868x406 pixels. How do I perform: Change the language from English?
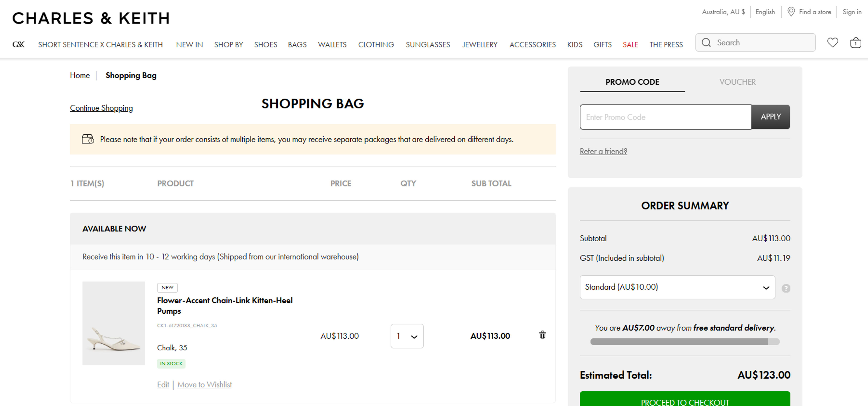765,12
